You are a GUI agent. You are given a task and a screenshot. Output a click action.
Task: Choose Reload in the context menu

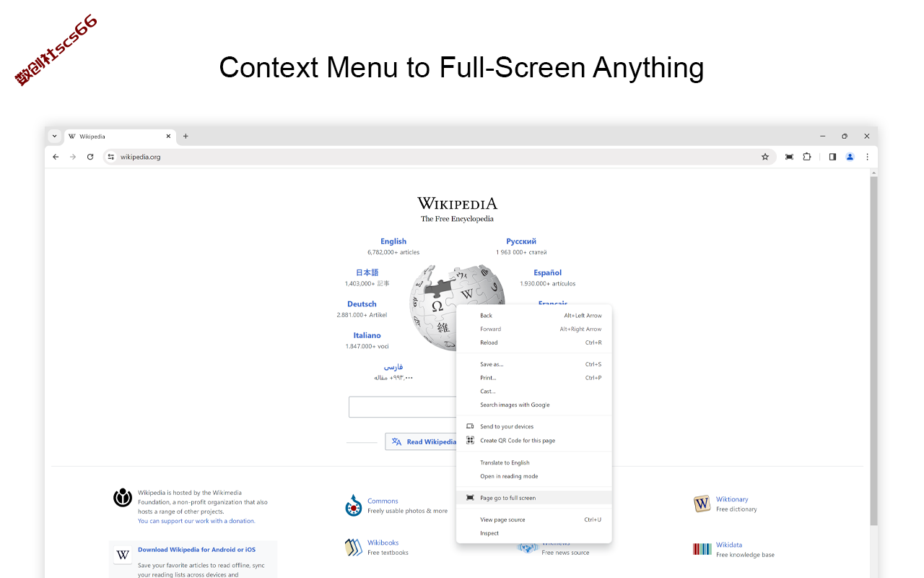tap(534, 342)
